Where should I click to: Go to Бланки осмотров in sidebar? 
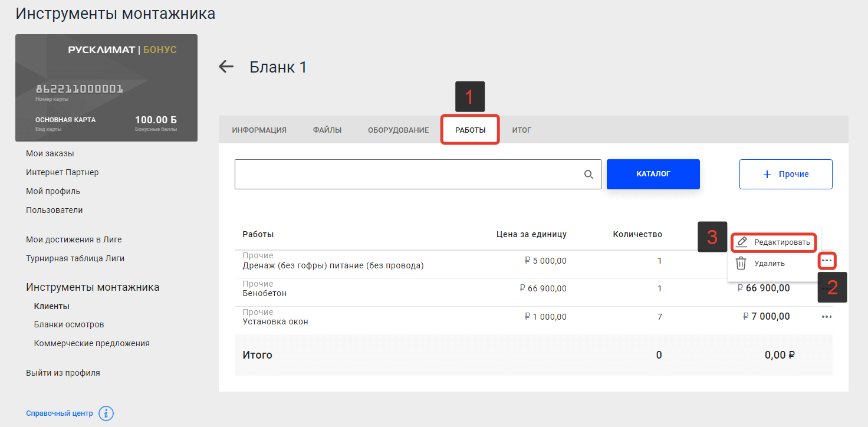pyautogui.click(x=69, y=324)
